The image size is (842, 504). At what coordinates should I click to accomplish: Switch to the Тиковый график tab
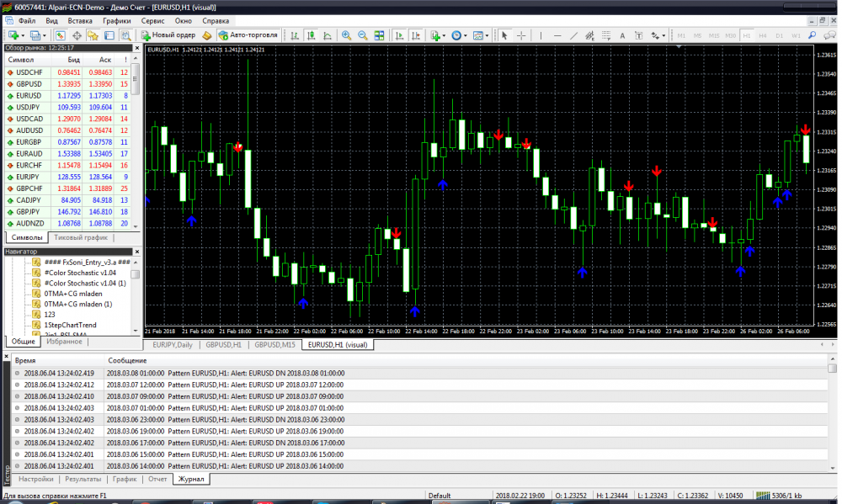point(81,237)
